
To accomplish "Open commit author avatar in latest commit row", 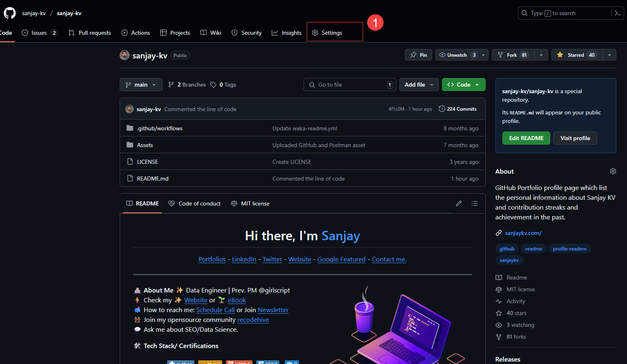I will (x=129, y=109).
